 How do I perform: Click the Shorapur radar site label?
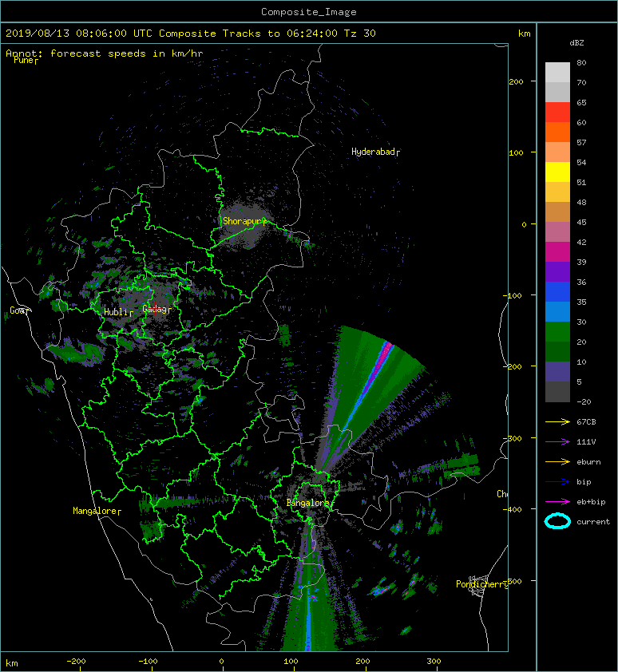(244, 221)
